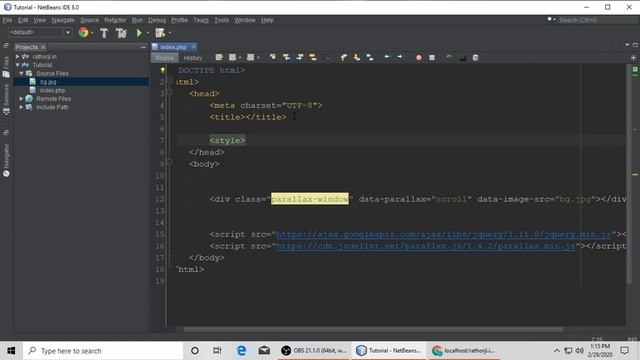The height and width of the screenshot is (360, 640).
Task: Click Find Previous Occurrence icon
Action: (286, 58)
